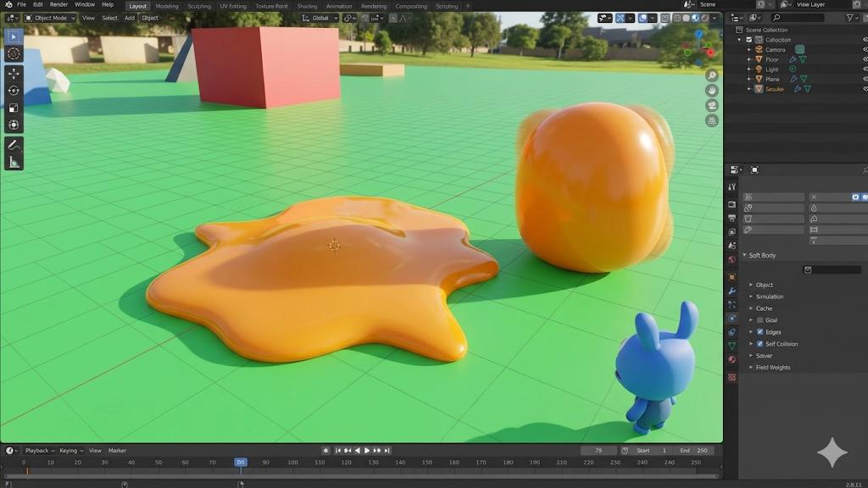Select the Move tool in the viewport toolbar

(x=14, y=74)
